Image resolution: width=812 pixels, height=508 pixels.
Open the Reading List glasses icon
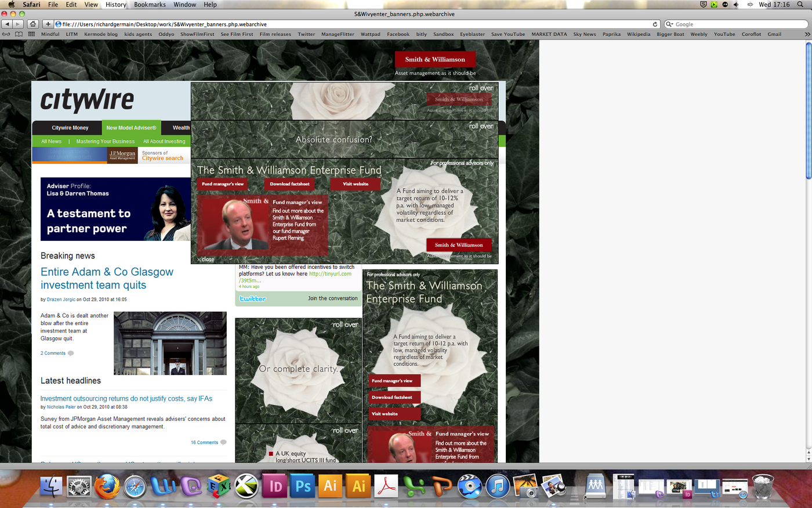coord(6,34)
